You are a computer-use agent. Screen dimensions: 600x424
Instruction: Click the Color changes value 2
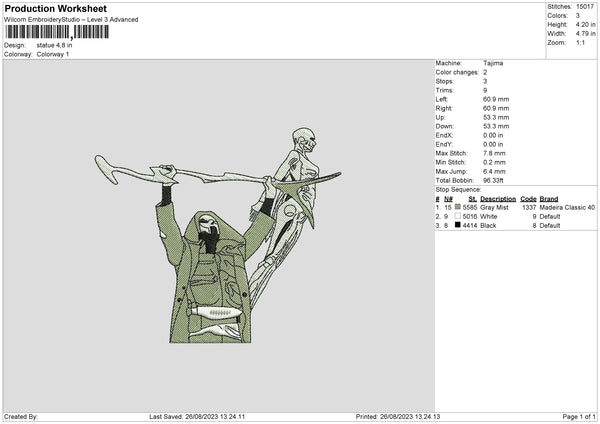(485, 72)
